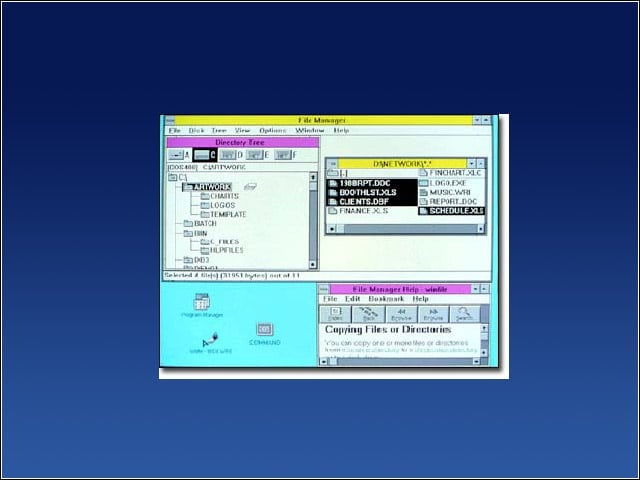
Task: Select the LOGO.EXE program file
Action: (x=443, y=183)
